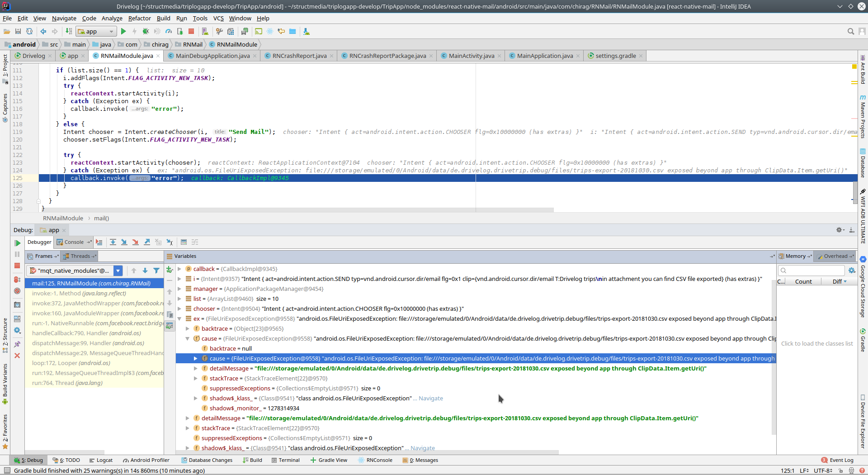The height and width of the screenshot is (475, 868).
Task: Click the Attach debugger to Android process icon
Action: pyautogui.click(x=180, y=31)
